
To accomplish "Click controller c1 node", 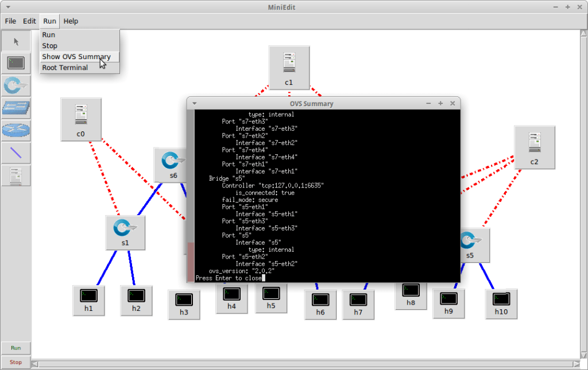I will (289, 68).
